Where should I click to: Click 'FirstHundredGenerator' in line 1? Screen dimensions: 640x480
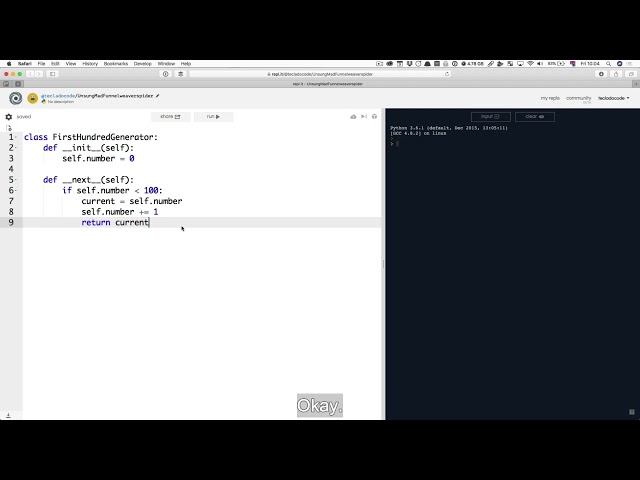[105, 137]
